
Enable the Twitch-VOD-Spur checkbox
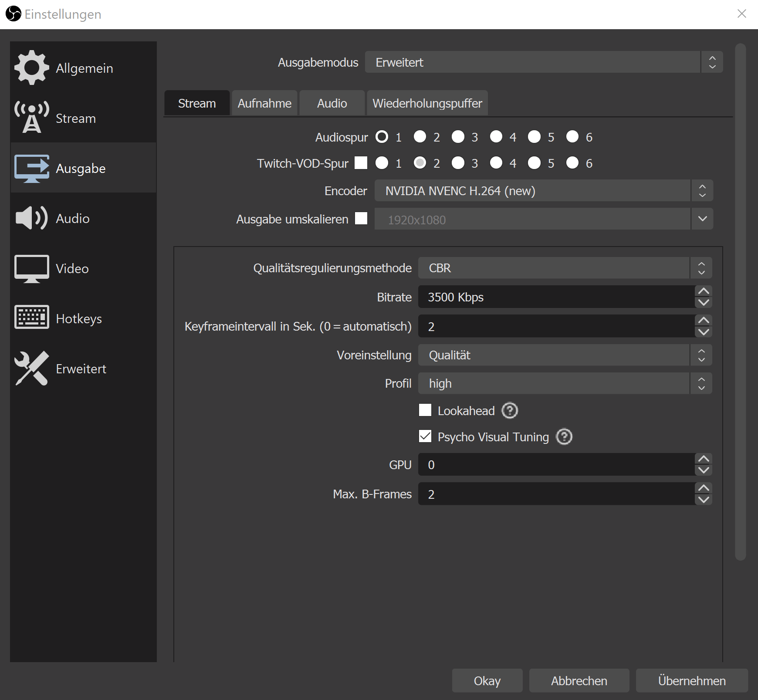[361, 163]
